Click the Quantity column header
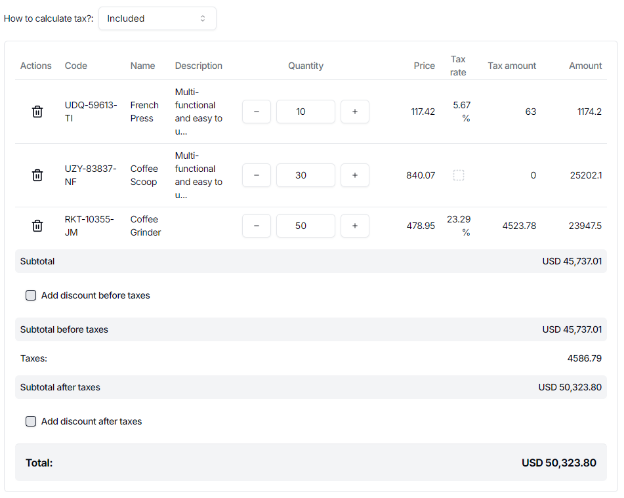 [x=305, y=66]
